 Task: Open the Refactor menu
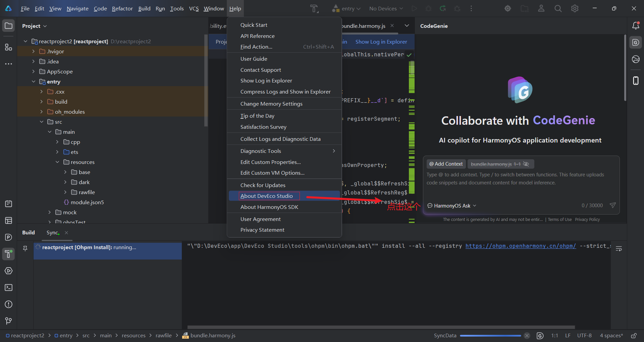point(122,9)
